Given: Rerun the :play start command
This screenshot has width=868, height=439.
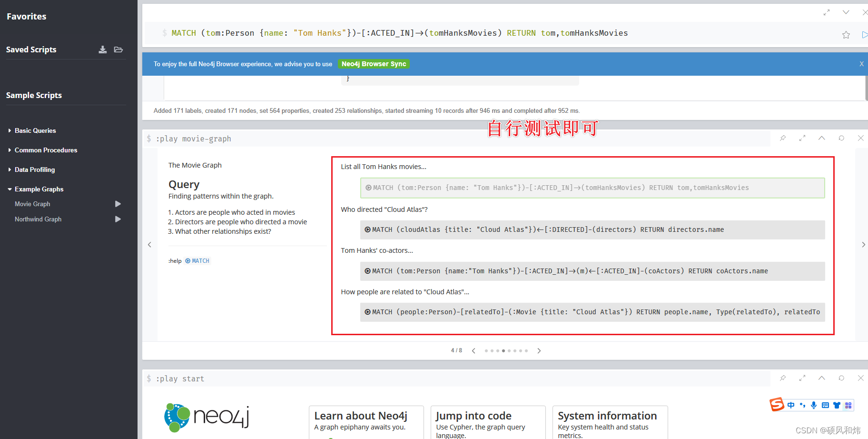Looking at the screenshot, I should [841, 378].
